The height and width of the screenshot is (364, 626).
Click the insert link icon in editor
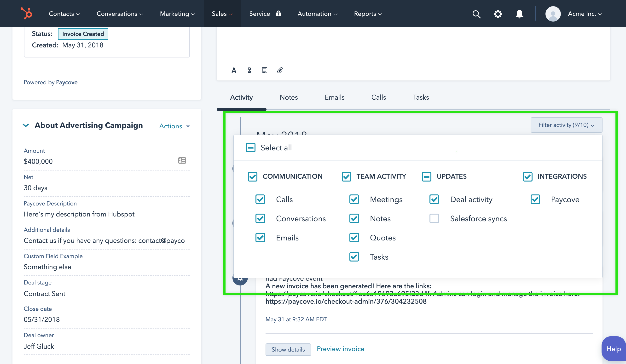tap(249, 70)
